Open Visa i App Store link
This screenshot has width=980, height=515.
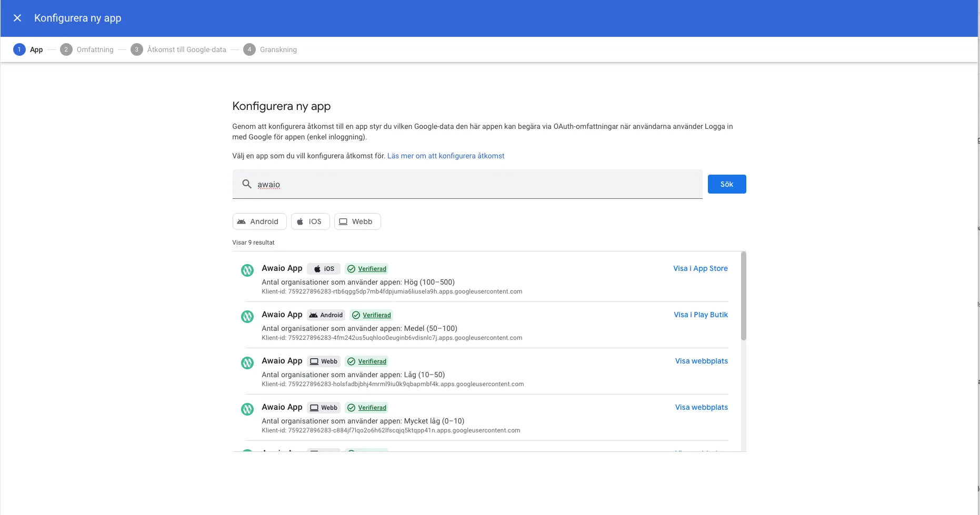[x=701, y=268]
